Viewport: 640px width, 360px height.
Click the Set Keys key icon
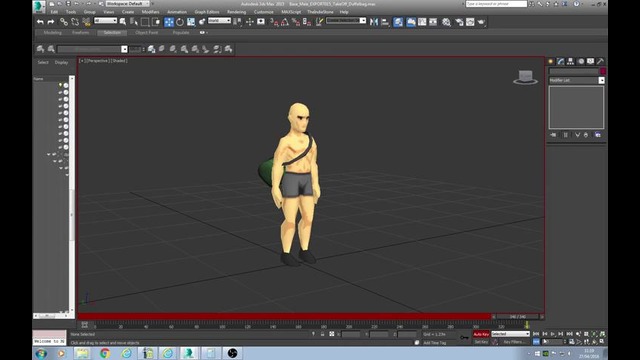tap(464, 338)
